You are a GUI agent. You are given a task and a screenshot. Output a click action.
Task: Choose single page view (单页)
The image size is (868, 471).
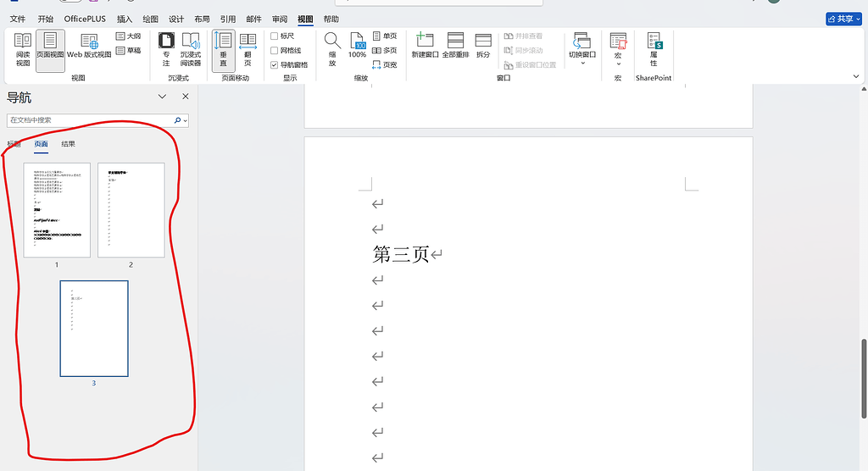click(385, 36)
